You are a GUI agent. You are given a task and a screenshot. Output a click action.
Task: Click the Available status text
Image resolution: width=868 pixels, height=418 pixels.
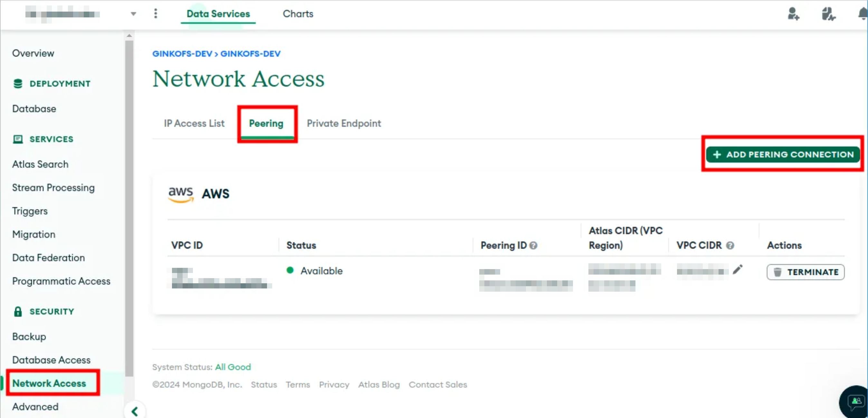321,271
